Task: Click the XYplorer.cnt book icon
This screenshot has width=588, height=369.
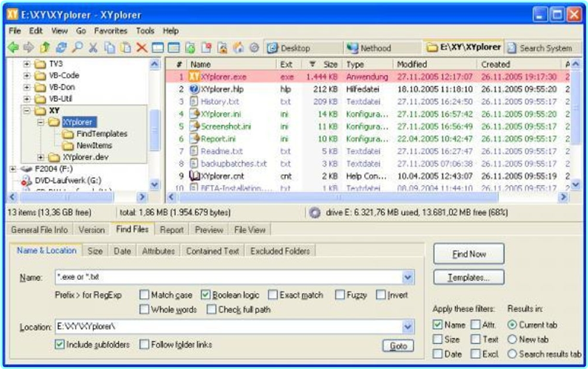Action: (194, 176)
